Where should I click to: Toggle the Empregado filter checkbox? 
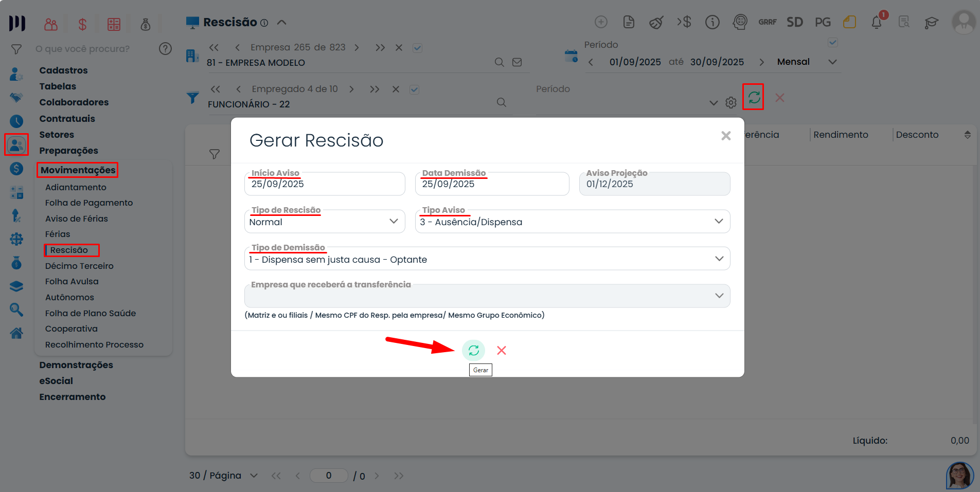tap(414, 89)
